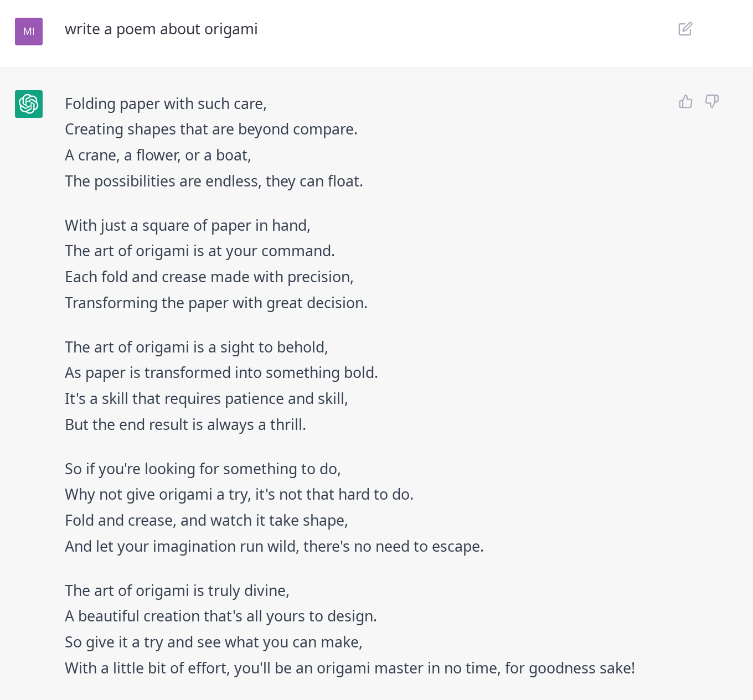Click the line "So give it a try and see what you can make,"
The height and width of the screenshot is (700, 753).
click(x=214, y=642)
